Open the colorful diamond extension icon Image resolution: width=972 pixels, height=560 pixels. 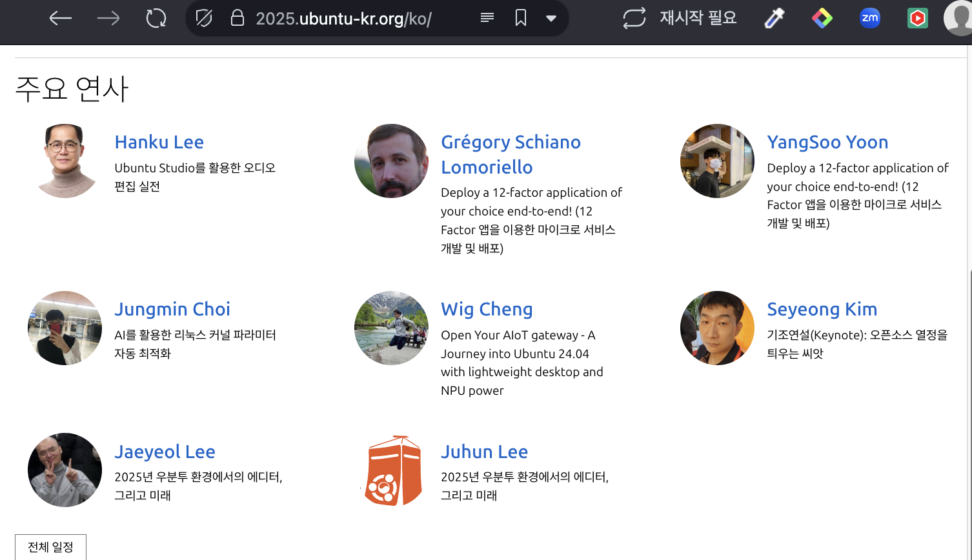point(822,18)
